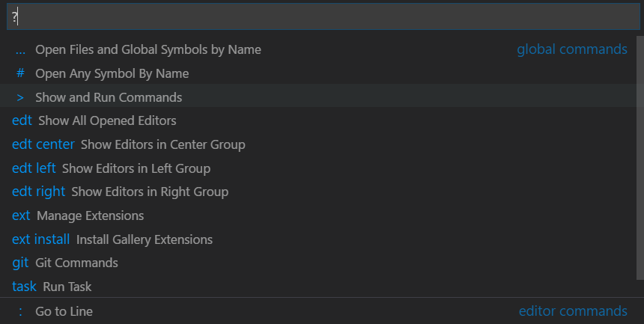
Task: Click the '...' prefix symbol in the list
Action: click(20, 49)
